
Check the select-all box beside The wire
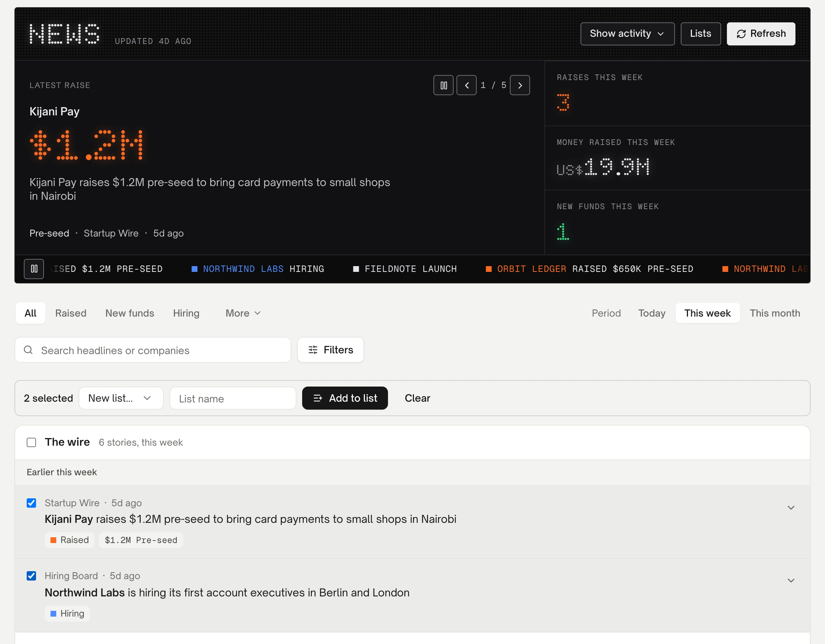pos(31,442)
